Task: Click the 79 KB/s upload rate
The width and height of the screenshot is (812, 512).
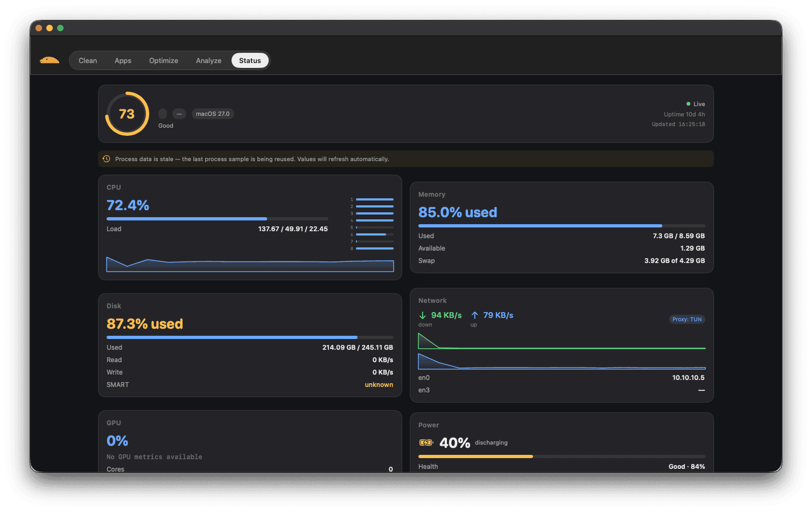Action: pos(498,315)
